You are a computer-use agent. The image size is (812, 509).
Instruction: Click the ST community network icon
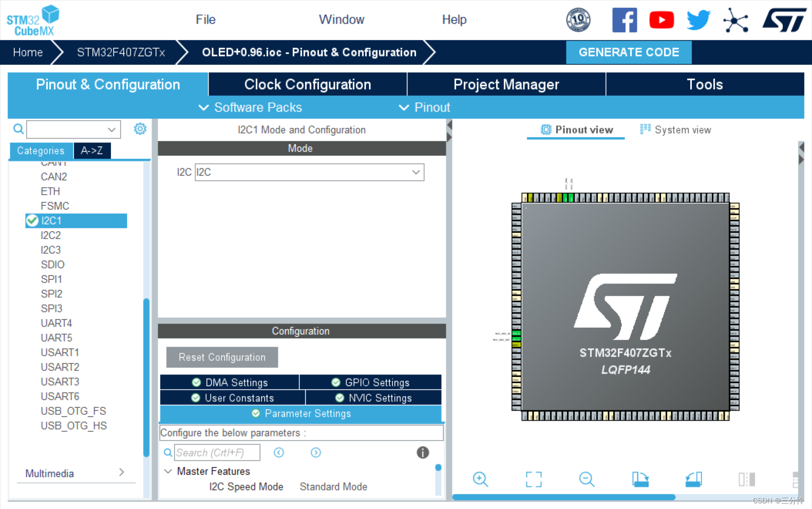pyautogui.click(x=735, y=21)
